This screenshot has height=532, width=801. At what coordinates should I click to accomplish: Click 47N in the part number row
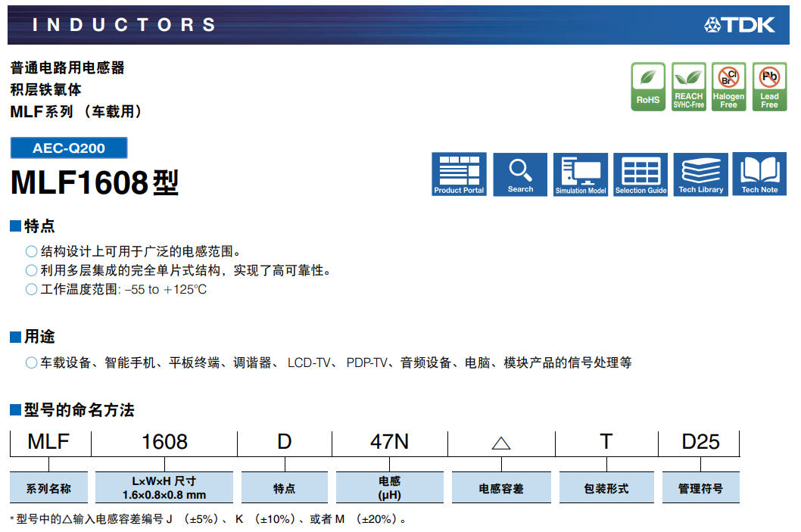[390, 442]
